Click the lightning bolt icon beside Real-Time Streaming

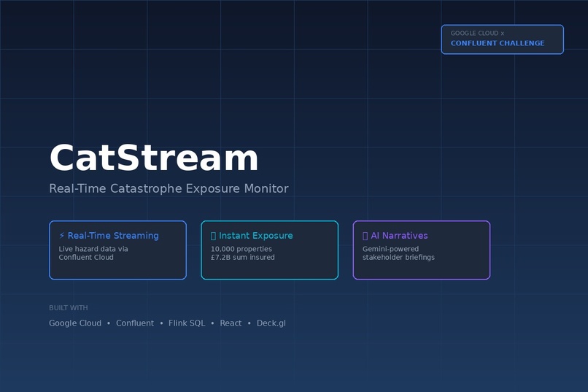(62, 236)
